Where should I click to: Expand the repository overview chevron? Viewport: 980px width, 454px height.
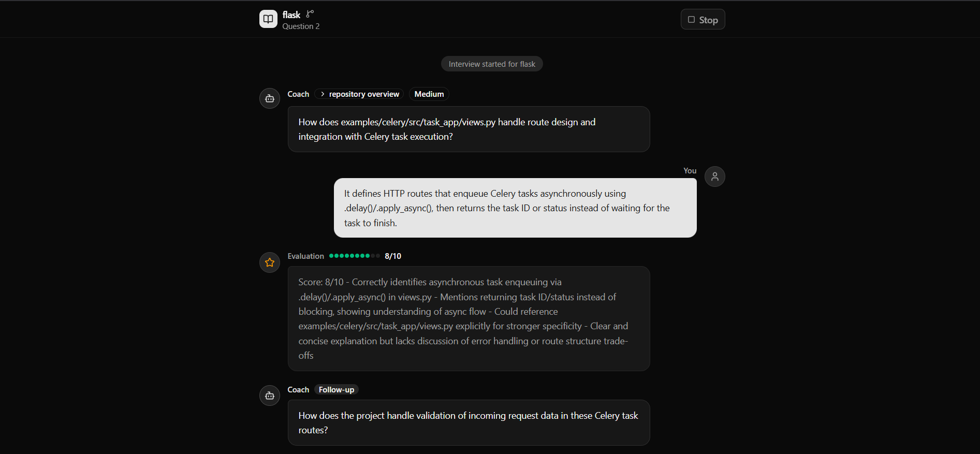pyautogui.click(x=323, y=94)
